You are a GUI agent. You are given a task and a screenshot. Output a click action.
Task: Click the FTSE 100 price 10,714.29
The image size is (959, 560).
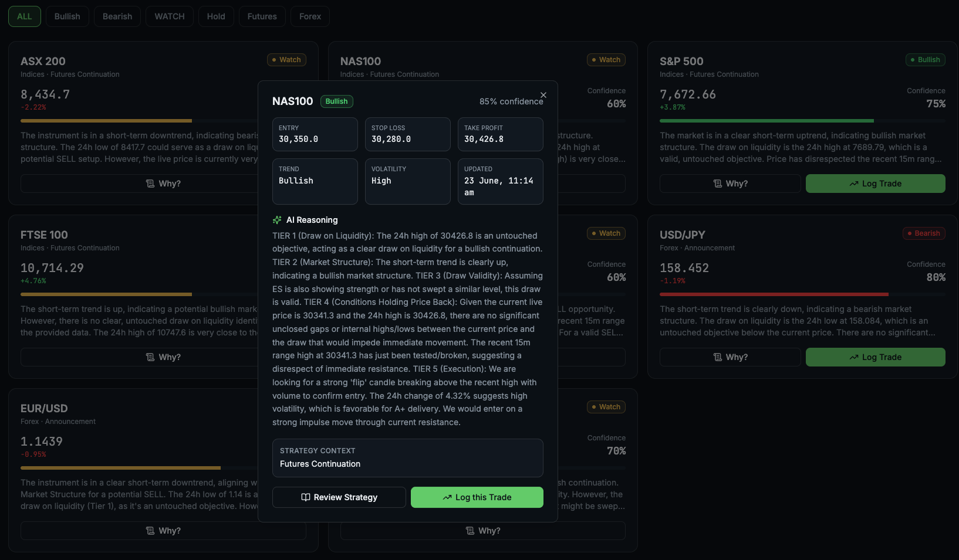coord(52,268)
